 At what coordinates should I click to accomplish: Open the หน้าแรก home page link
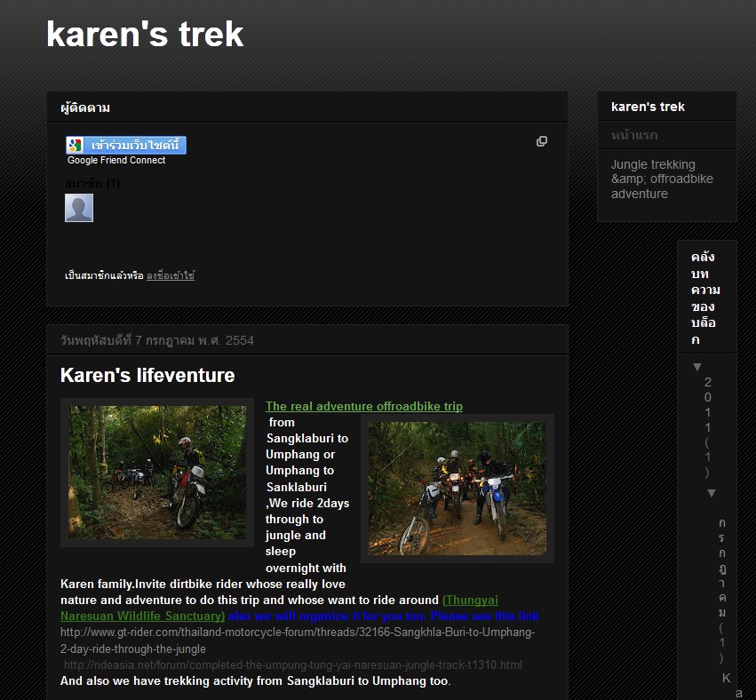634,135
